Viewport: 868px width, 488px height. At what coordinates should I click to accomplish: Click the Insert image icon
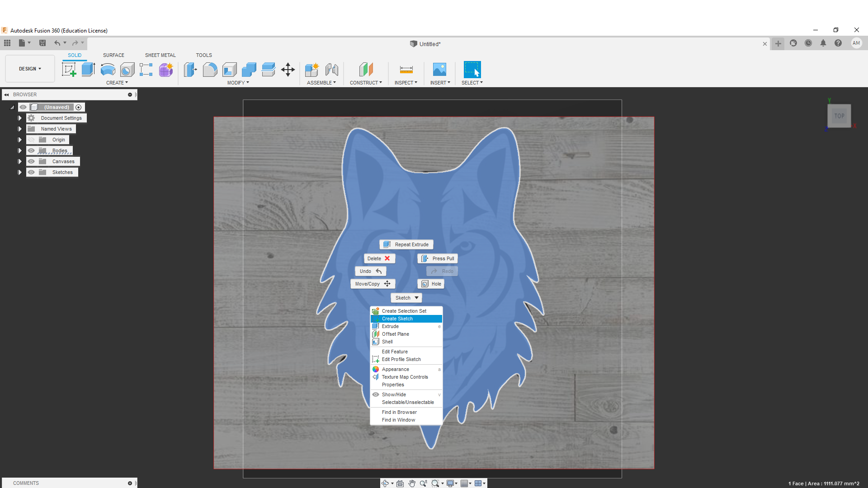pyautogui.click(x=439, y=70)
